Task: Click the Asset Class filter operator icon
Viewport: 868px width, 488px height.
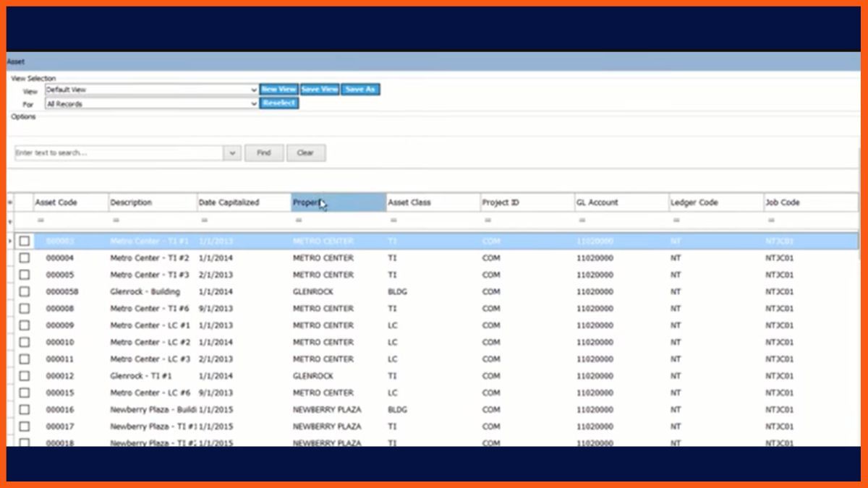Action: tap(393, 220)
